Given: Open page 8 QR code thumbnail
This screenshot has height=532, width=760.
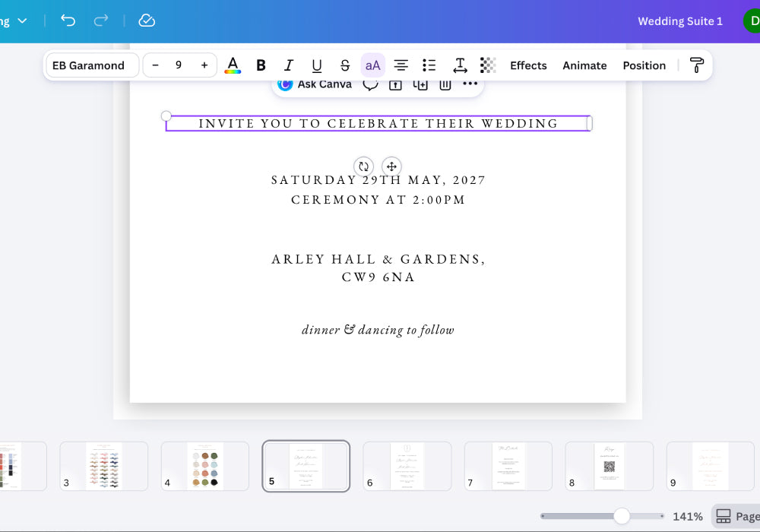Looking at the screenshot, I should pyautogui.click(x=610, y=466).
